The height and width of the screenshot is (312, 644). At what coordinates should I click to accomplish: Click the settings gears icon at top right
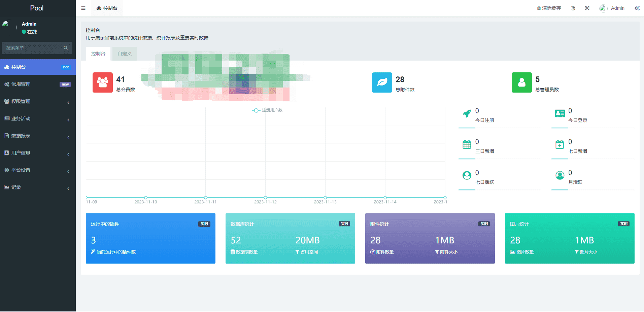[x=637, y=8]
